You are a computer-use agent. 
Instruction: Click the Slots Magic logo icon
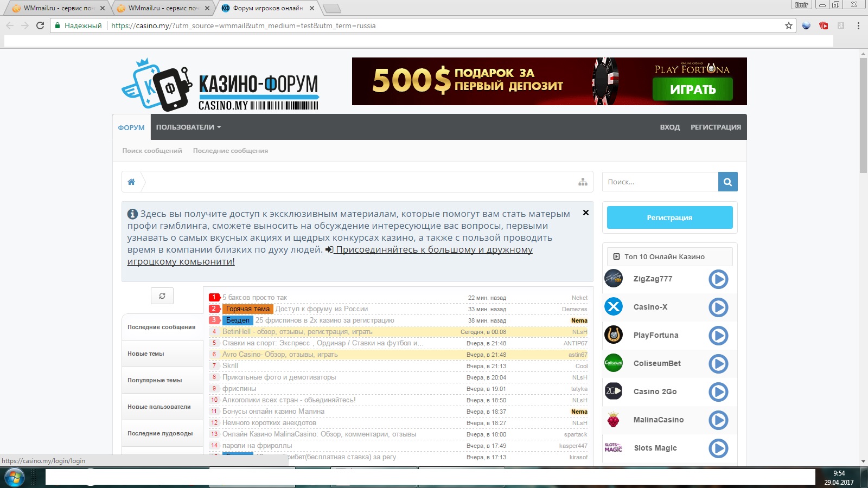[614, 448]
